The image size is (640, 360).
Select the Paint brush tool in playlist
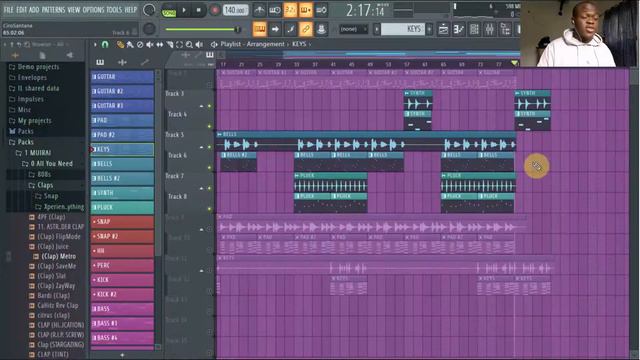(130, 44)
